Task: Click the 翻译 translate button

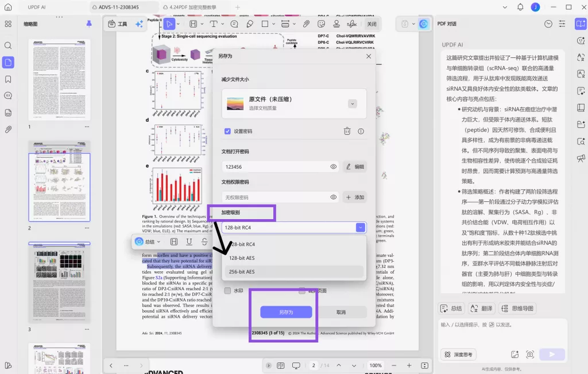Action: 481,309
